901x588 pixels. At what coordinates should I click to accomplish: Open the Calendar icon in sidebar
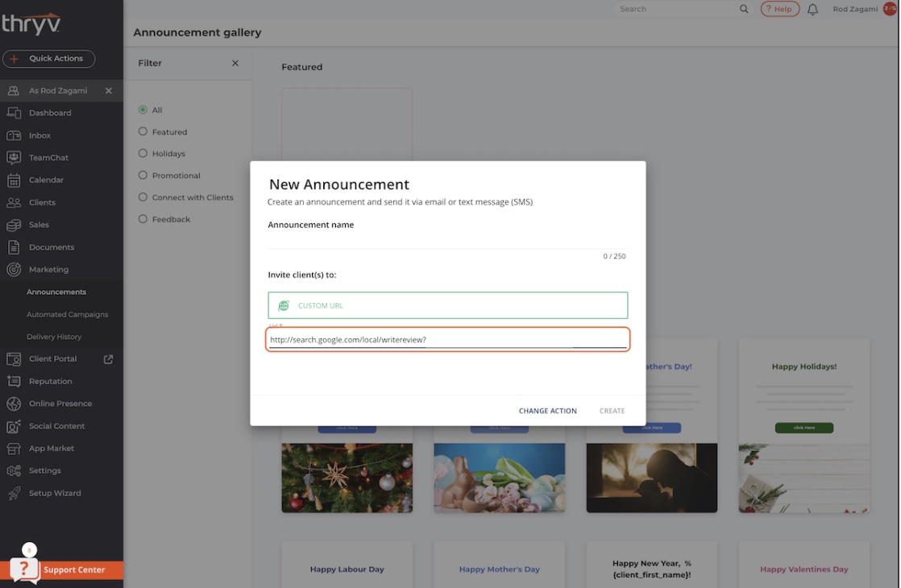coord(14,180)
